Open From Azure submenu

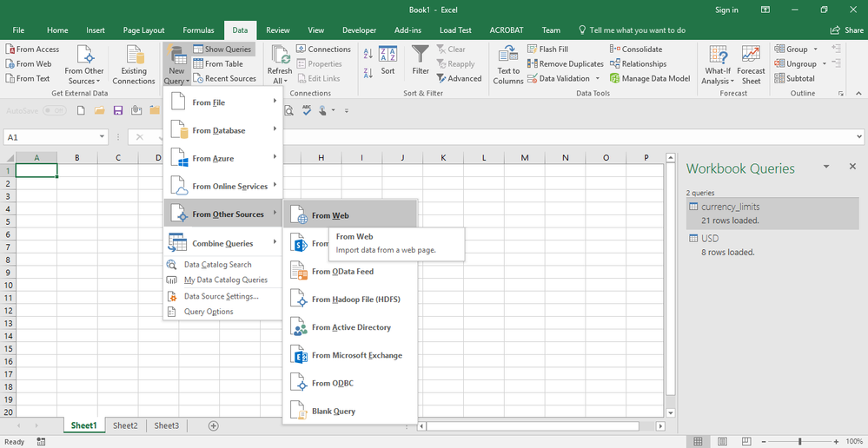(223, 158)
